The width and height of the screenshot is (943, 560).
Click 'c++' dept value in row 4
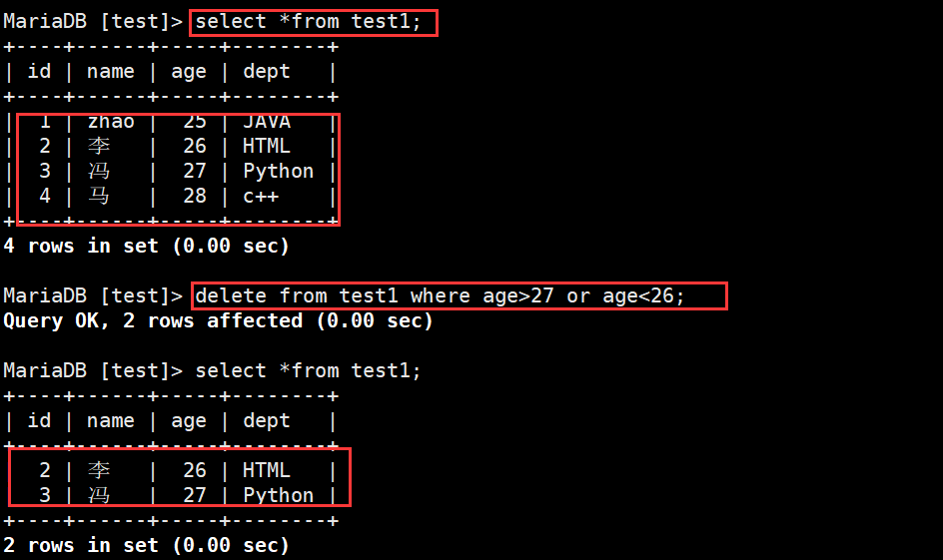(x=261, y=197)
